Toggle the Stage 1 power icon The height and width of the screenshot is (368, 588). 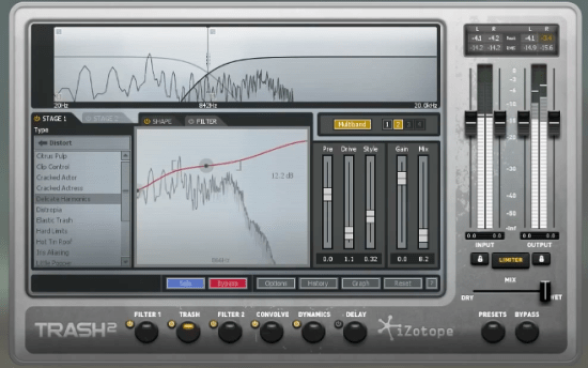click(x=37, y=119)
